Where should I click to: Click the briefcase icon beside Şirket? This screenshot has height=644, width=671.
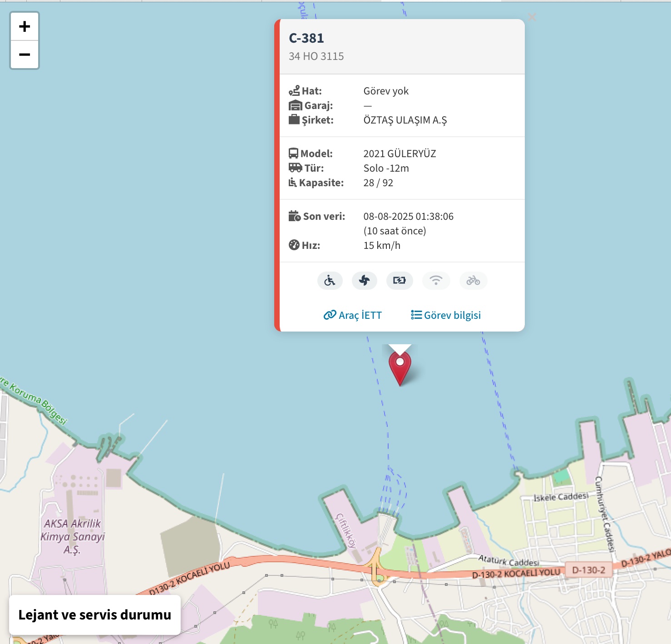pos(294,120)
